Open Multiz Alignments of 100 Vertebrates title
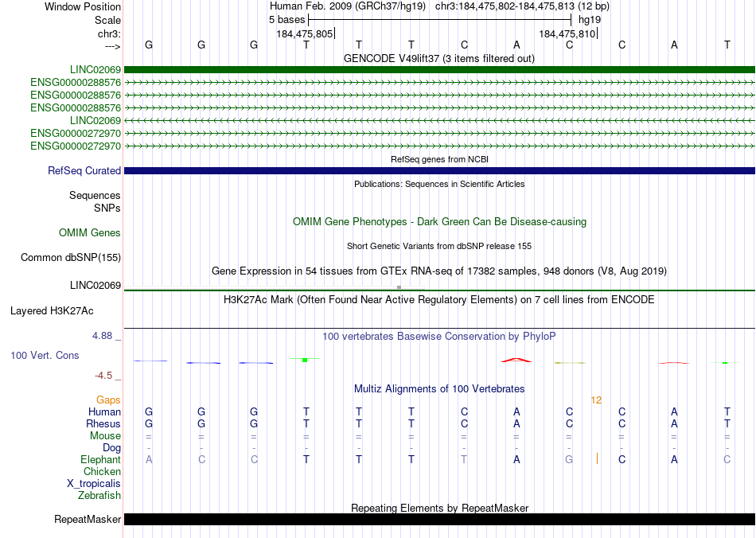The width and height of the screenshot is (756, 538). tap(439, 389)
